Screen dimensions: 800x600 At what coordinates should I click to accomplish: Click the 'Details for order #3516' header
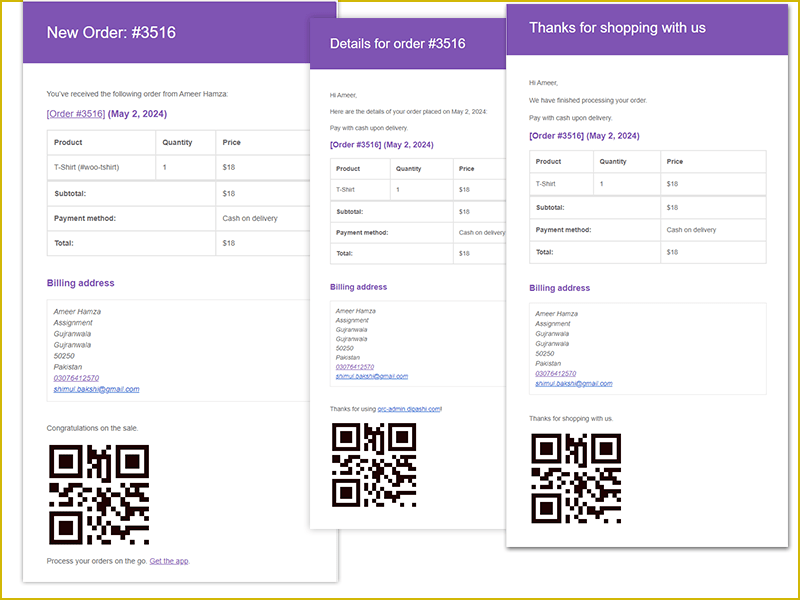point(397,44)
